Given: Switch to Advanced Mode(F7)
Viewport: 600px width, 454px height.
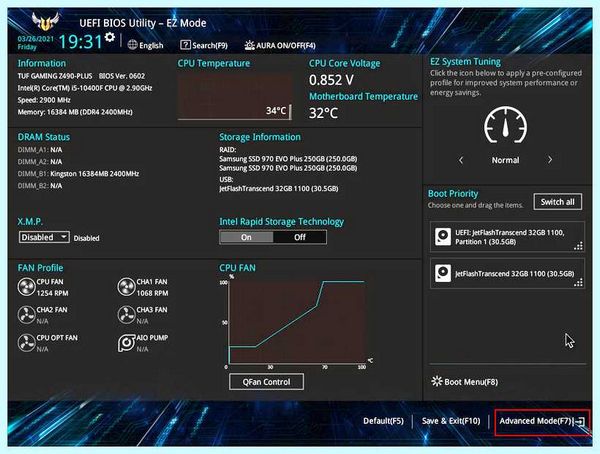Looking at the screenshot, I should tap(542, 421).
